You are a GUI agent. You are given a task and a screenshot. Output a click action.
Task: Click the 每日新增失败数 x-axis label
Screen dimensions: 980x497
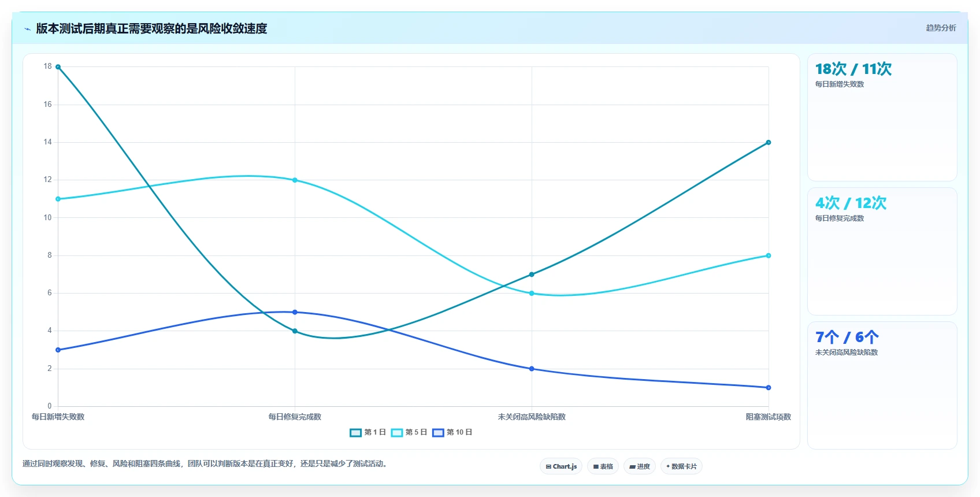(x=58, y=417)
